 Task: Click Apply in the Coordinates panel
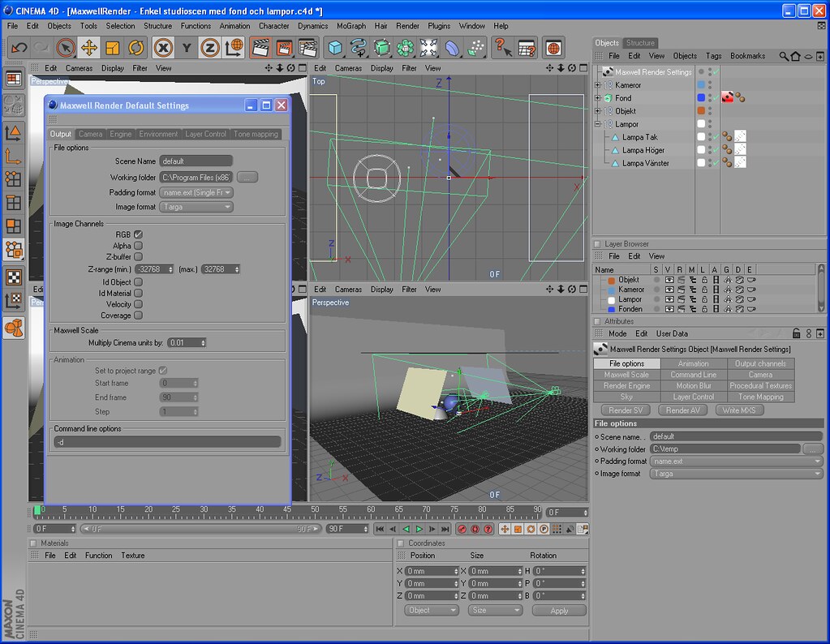558,610
